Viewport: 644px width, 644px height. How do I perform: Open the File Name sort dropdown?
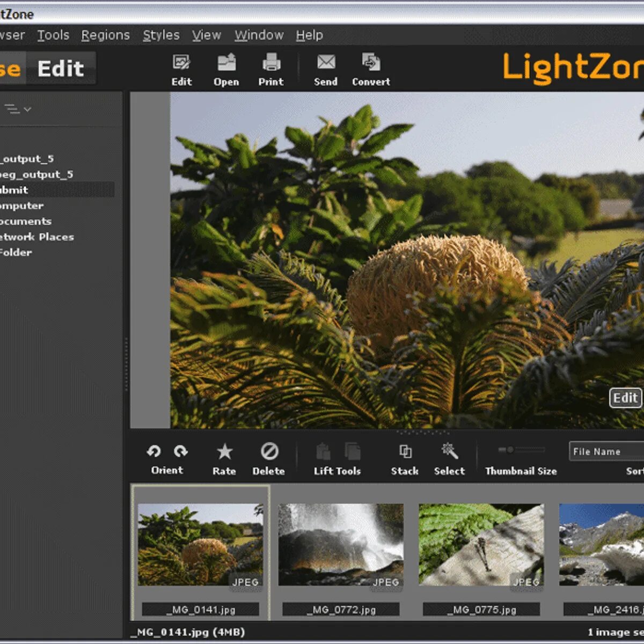click(x=606, y=451)
